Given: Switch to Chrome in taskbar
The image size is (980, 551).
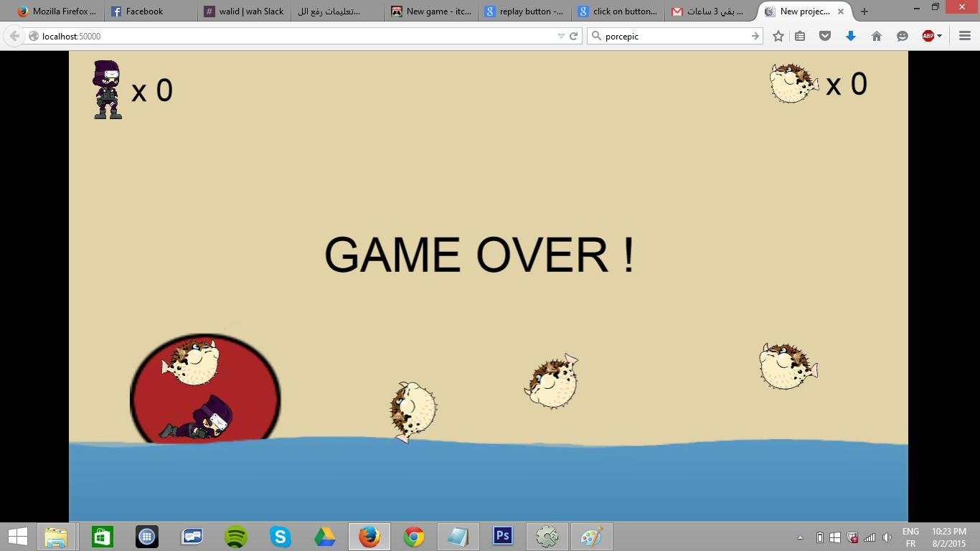Looking at the screenshot, I should pos(414,537).
